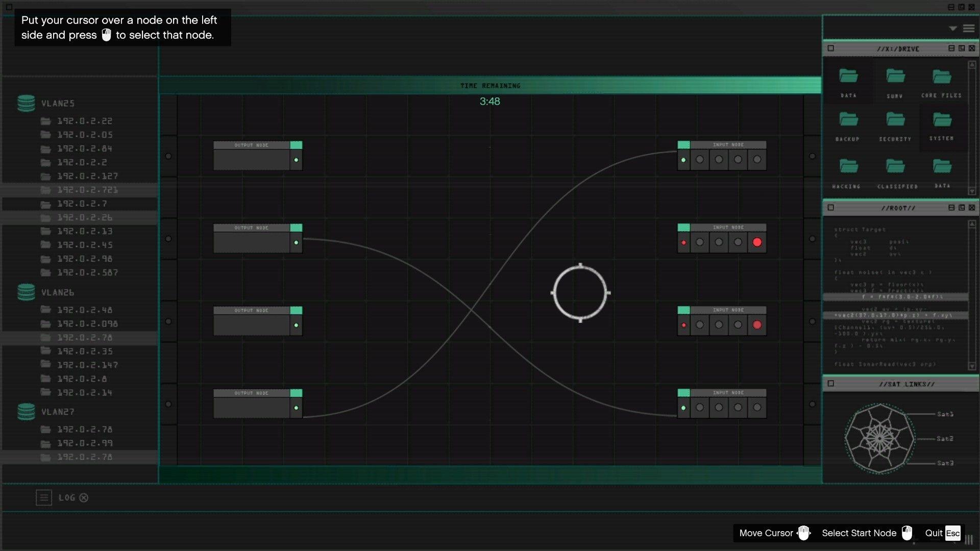Click the Quit Esc prompt
The image size is (980, 551).
point(942,533)
